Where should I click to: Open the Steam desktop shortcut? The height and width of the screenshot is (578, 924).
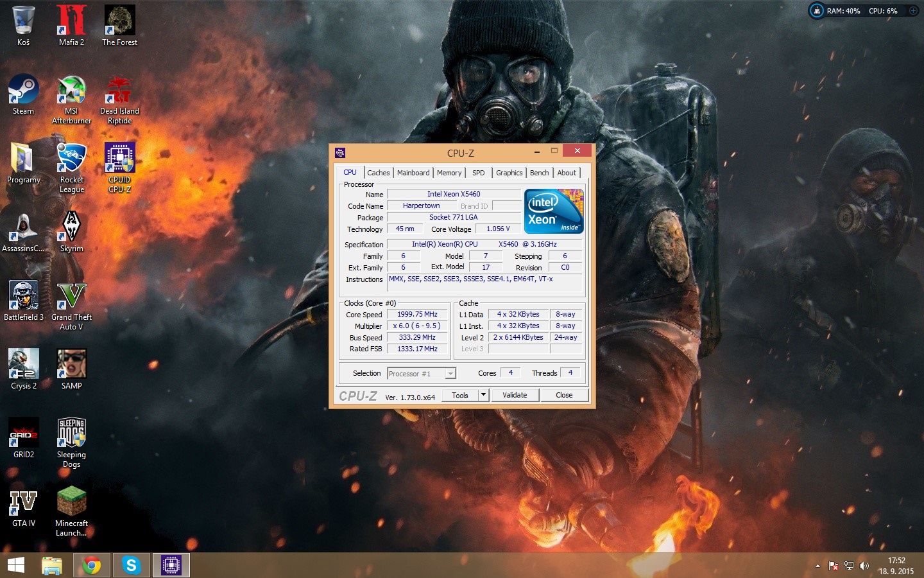click(23, 91)
